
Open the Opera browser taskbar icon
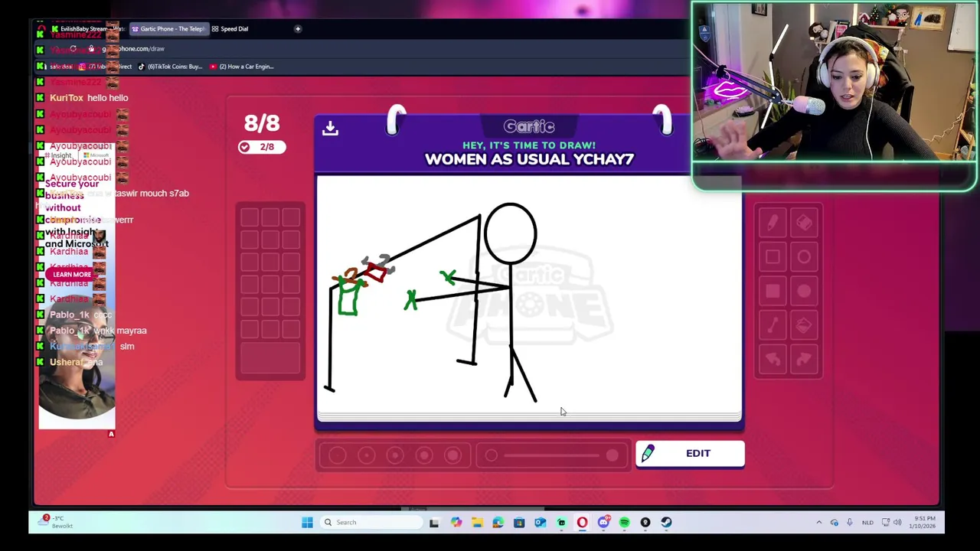coord(583,523)
